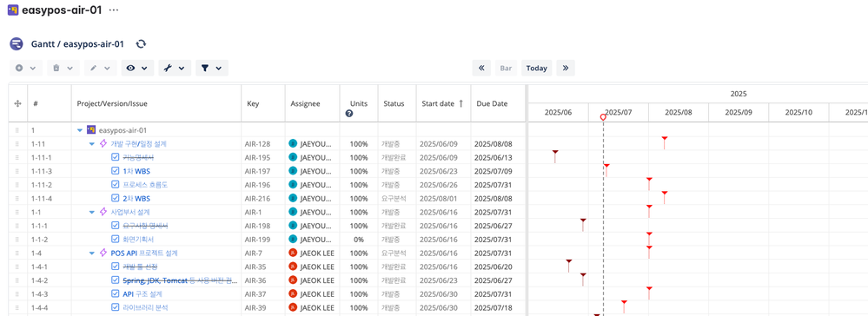This screenshot has width=868, height=316.
Task: Jump to Today on the timeline
Action: pyautogui.click(x=536, y=68)
